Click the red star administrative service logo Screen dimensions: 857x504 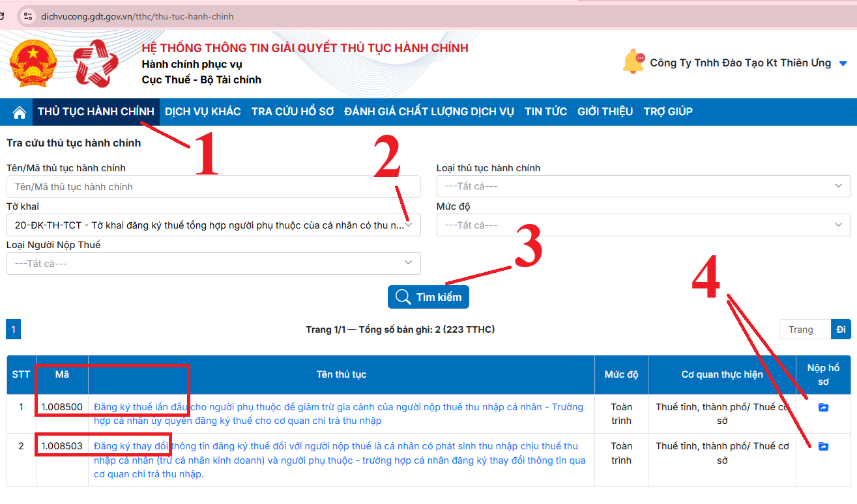tap(96, 63)
